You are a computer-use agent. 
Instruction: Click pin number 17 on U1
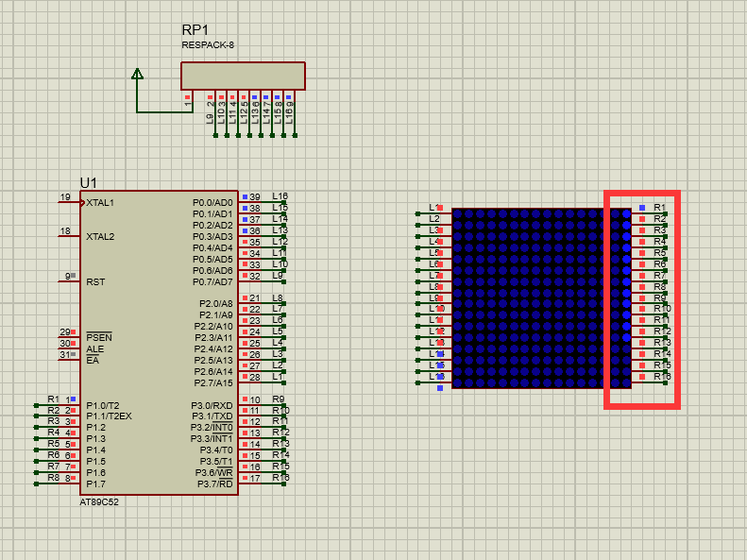255,479
